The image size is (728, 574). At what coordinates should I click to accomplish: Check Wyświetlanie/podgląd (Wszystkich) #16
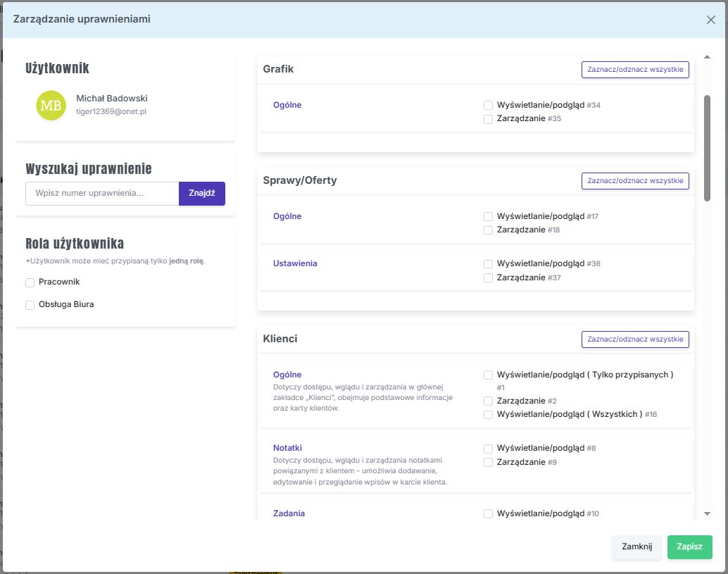(x=488, y=415)
